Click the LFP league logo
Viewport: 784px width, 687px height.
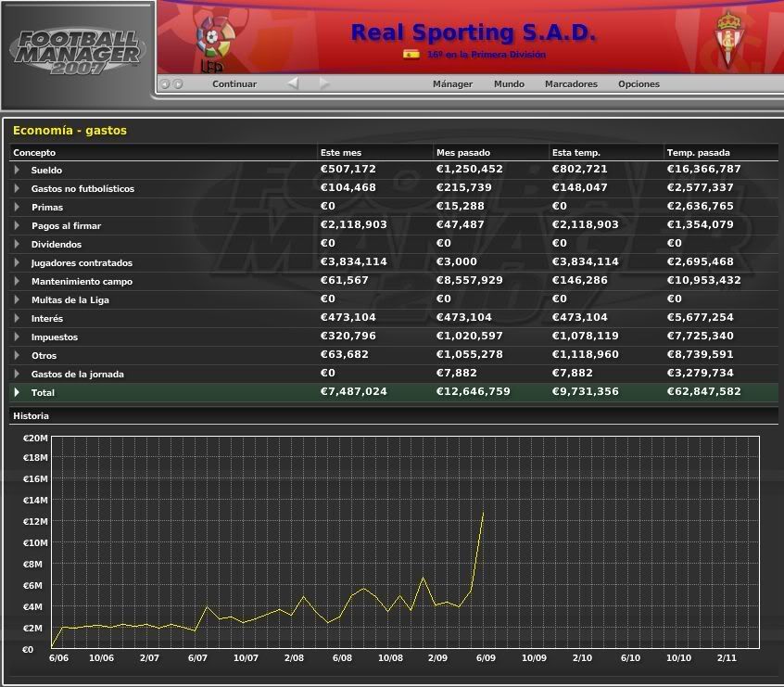point(216,44)
